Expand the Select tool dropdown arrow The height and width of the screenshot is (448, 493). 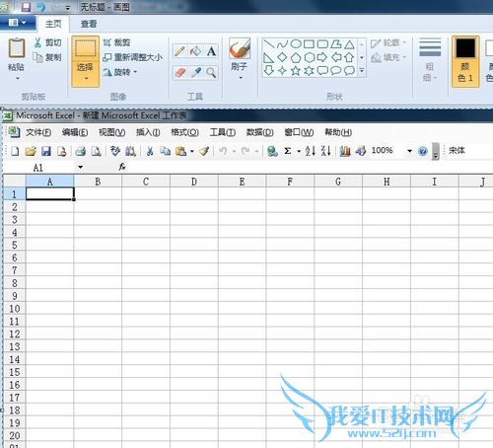[86, 79]
